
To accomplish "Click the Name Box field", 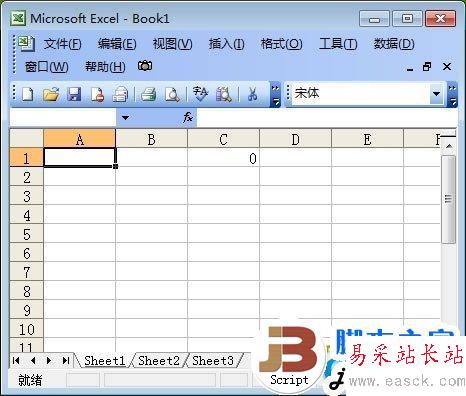I will pos(63,117).
